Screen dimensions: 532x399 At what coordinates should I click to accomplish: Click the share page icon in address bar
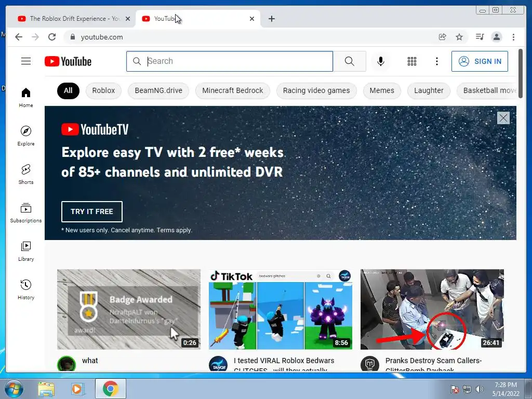tap(443, 37)
